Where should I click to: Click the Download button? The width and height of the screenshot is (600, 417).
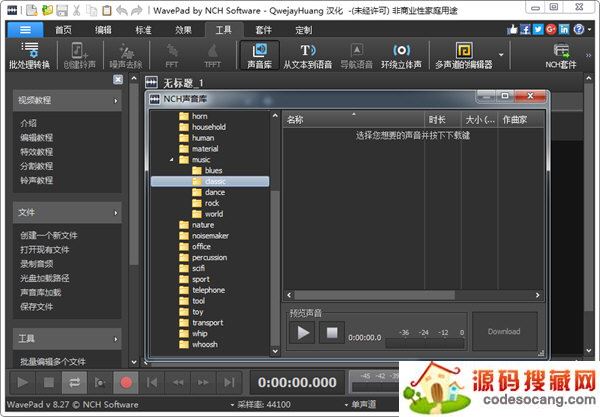tap(504, 332)
